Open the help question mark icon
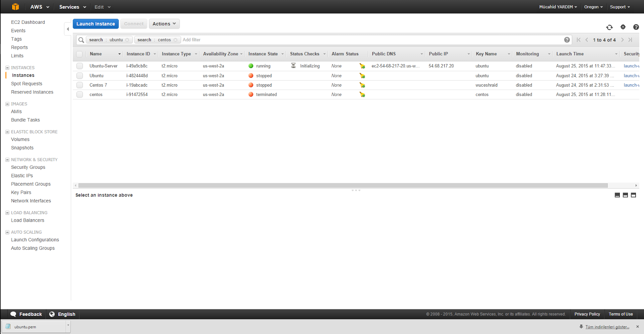Screen dimensions: 644x334 636,27
